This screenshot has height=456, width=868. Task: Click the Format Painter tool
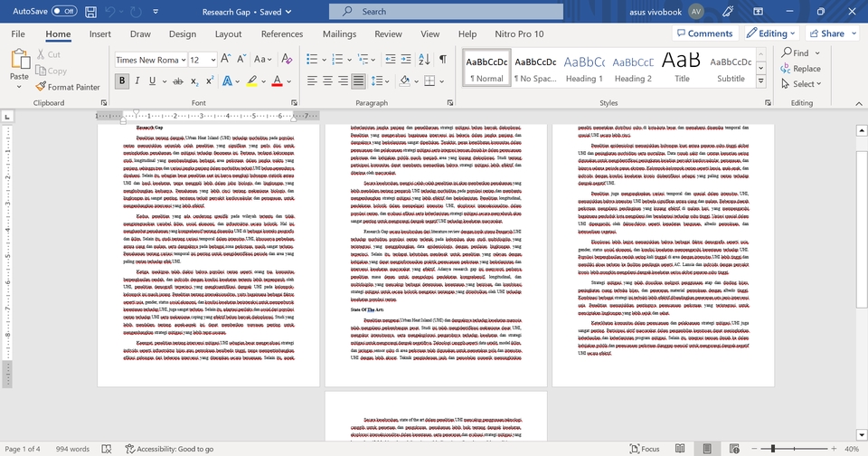pos(68,87)
